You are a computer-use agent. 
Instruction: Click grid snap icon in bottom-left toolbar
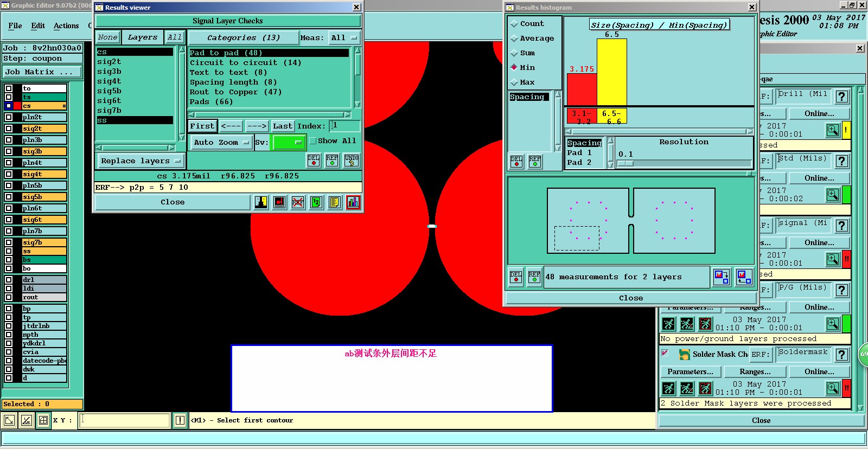point(43,420)
